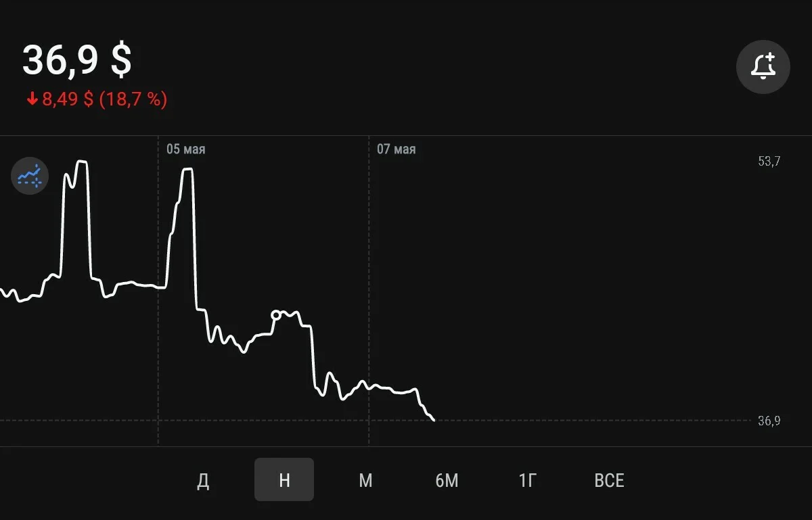Click the red down arrow beside 8,49 $
This screenshot has height=520, width=812.
pos(32,100)
